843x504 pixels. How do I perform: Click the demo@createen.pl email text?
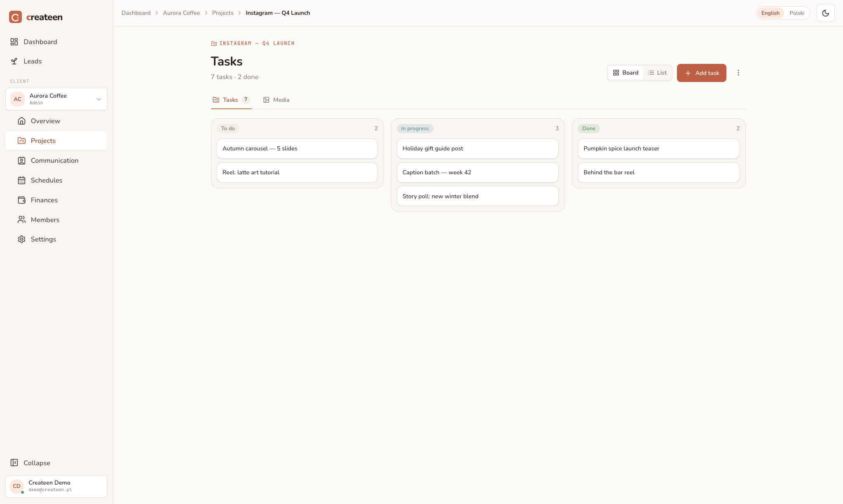pos(50,490)
